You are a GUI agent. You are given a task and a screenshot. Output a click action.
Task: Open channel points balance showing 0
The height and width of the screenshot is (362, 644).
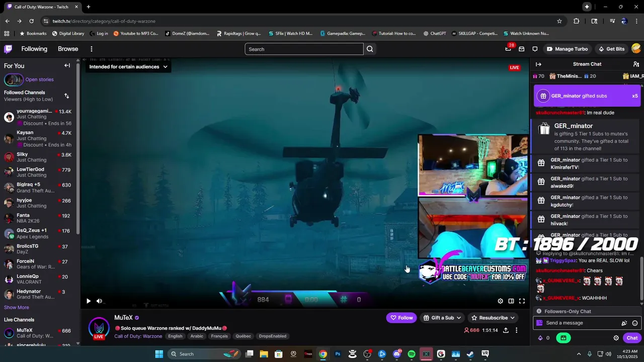click(544, 338)
